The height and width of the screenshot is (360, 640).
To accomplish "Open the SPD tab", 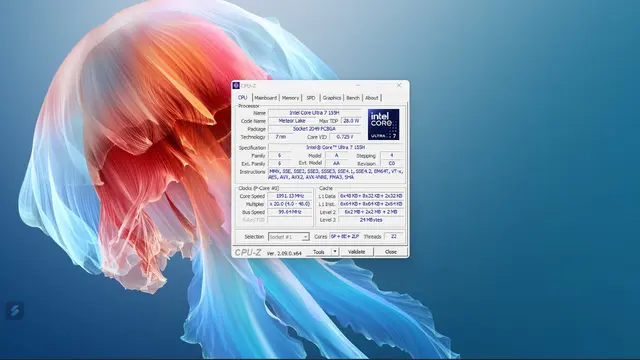I will (x=311, y=98).
